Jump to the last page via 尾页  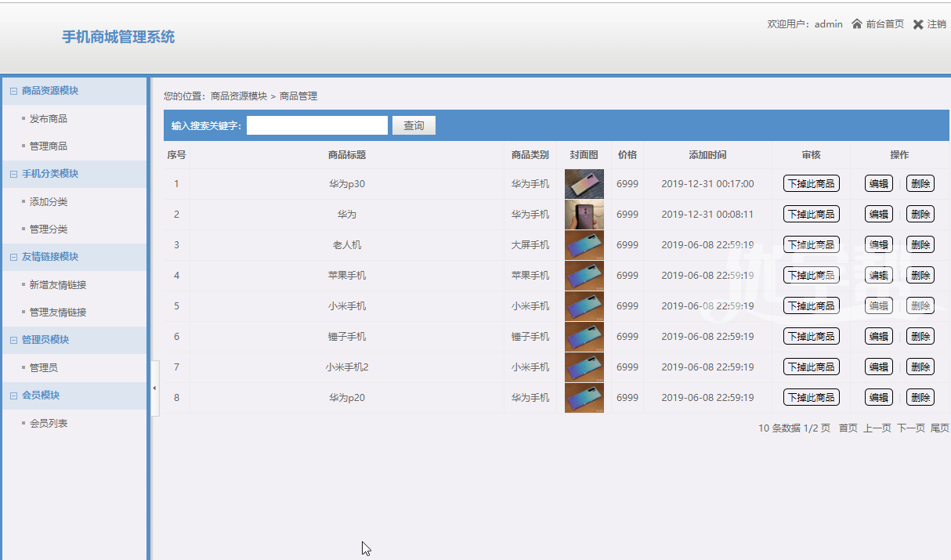939,428
